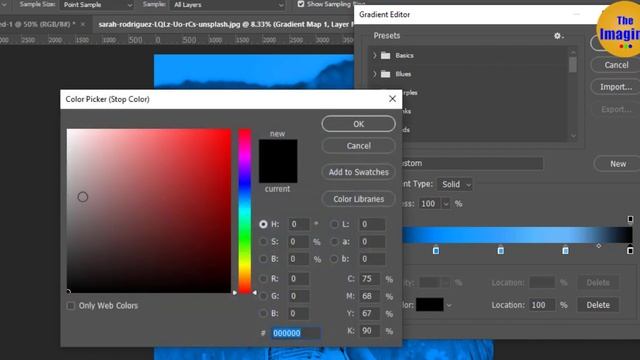Click the vertical hue spectrum slider
The image size is (640, 360).
(244, 211)
